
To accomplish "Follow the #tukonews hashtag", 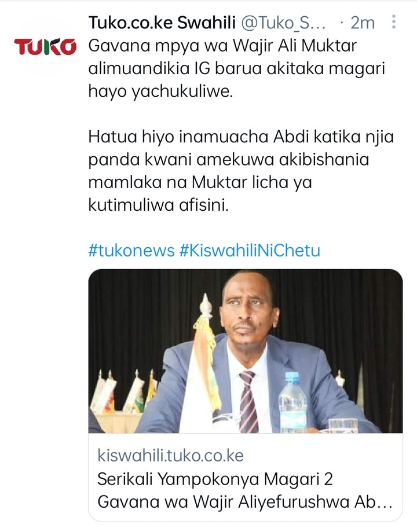I will (131, 251).
